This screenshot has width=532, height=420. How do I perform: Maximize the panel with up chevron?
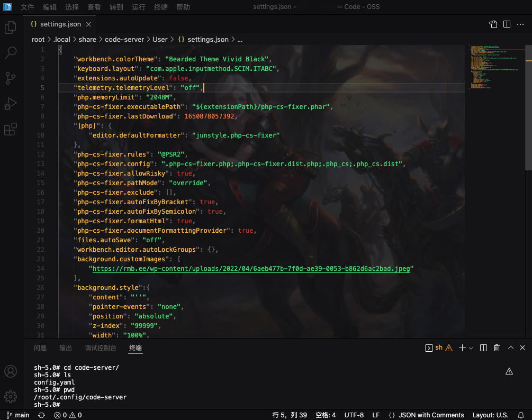tap(511, 348)
